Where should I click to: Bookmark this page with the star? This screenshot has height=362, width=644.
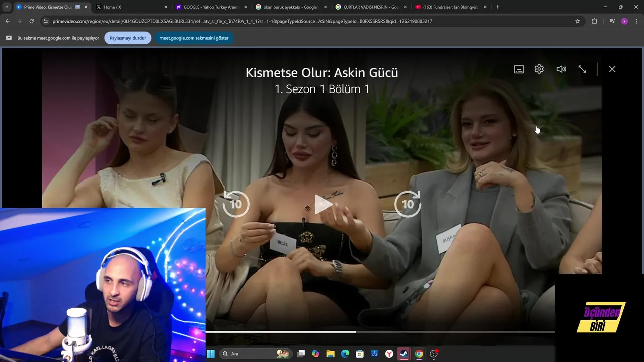[578, 21]
